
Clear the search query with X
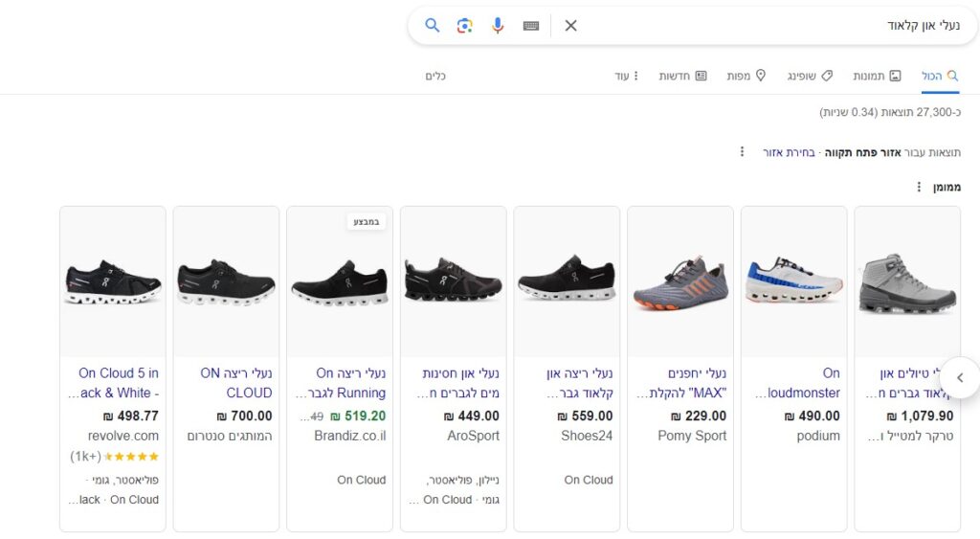click(x=570, y=26)
